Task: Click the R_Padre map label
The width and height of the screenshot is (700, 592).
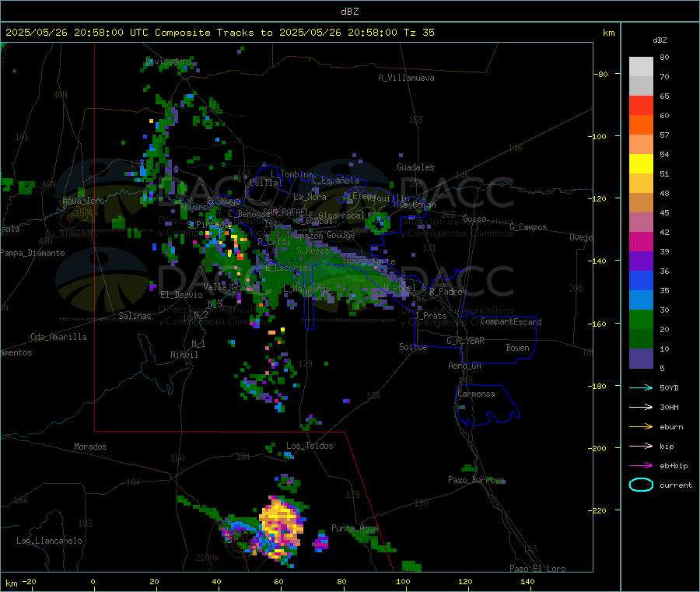Action: click(446, 292)
